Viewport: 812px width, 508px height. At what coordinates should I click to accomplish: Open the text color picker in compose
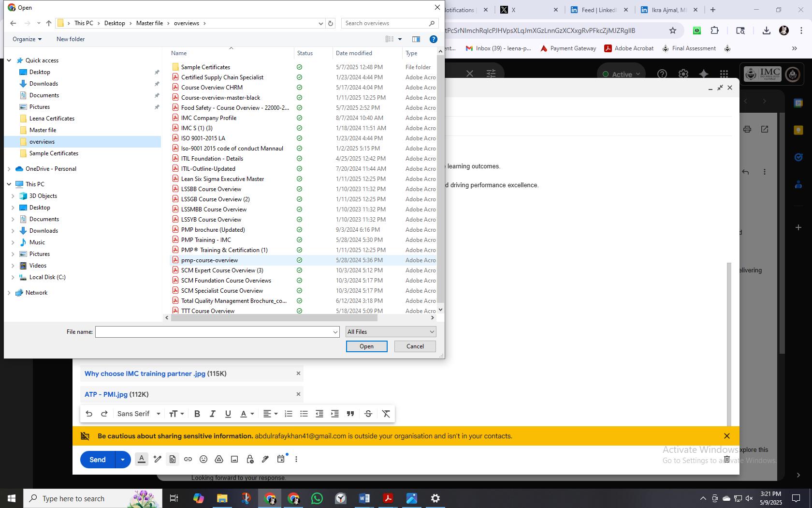[x=247, y=414]
